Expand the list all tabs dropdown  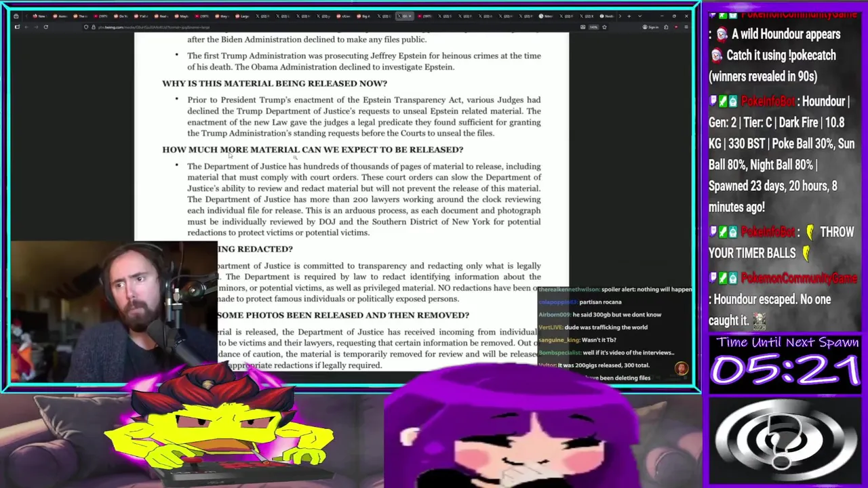pos(639,16)
